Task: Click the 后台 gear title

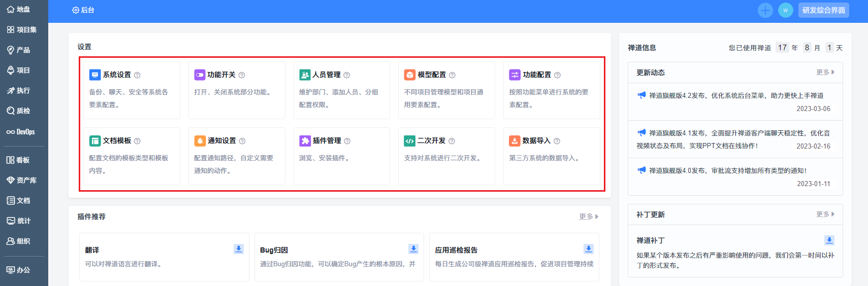Action: tap(83, 10)
